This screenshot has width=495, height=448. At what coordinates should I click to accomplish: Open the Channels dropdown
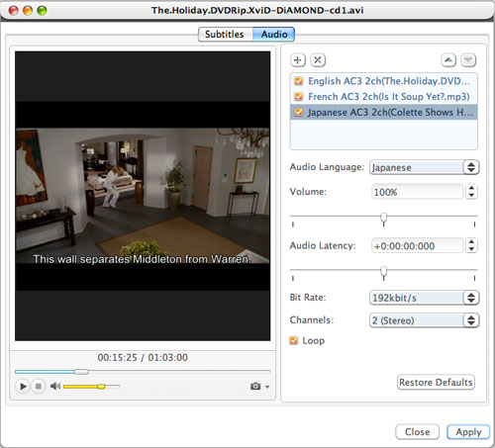424,320
